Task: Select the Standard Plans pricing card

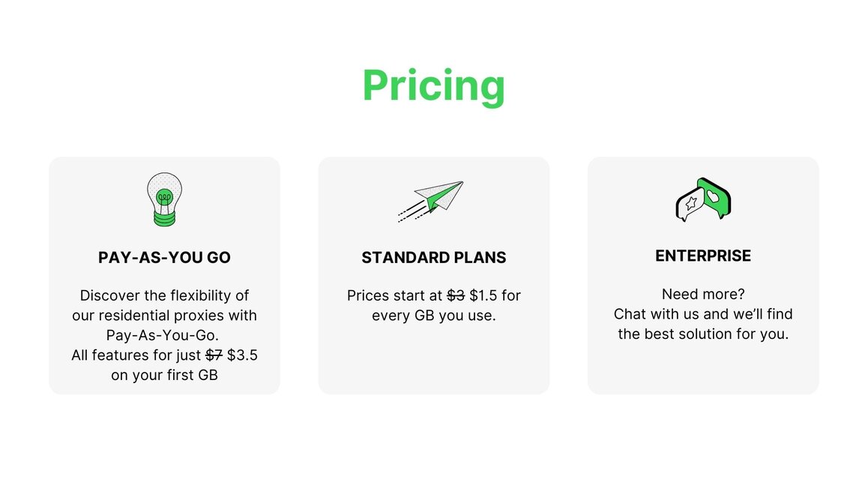Action: [434, 275]
